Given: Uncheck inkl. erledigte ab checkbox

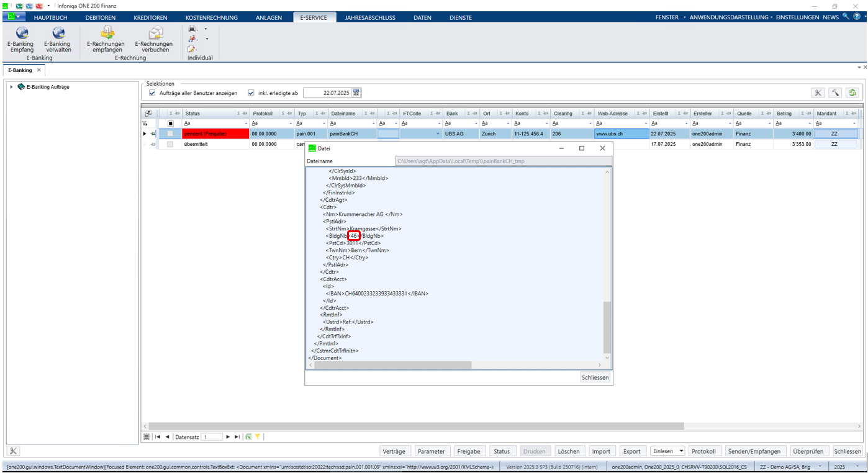Looking at the screenshot, I should pos(251,93).
